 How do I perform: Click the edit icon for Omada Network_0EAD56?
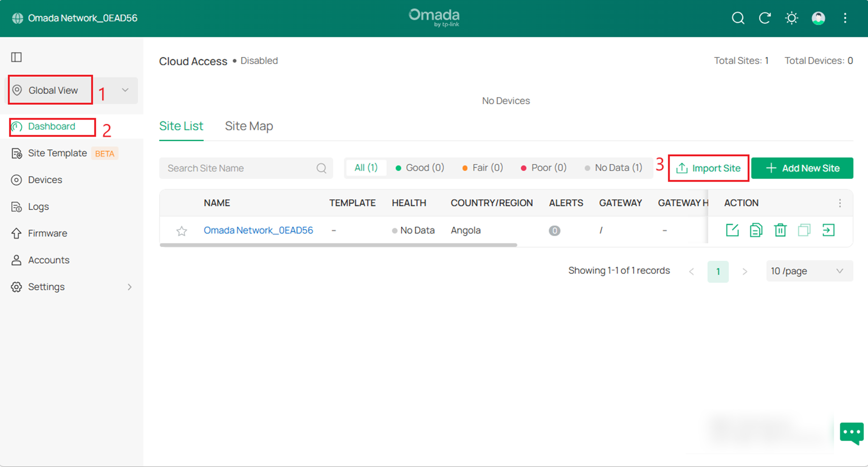pos(732,230)
